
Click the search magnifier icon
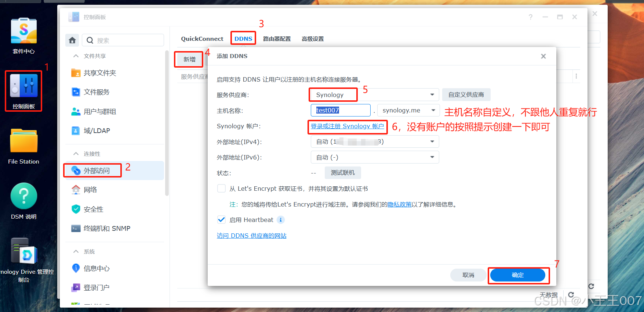tap(90, 40)
